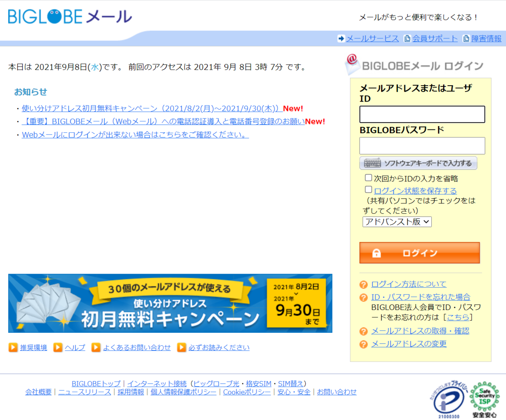Click the ログイン状態を保存する link text
Image resolution: width=506 pixels, height=420 pixels.
coord(415,191)
